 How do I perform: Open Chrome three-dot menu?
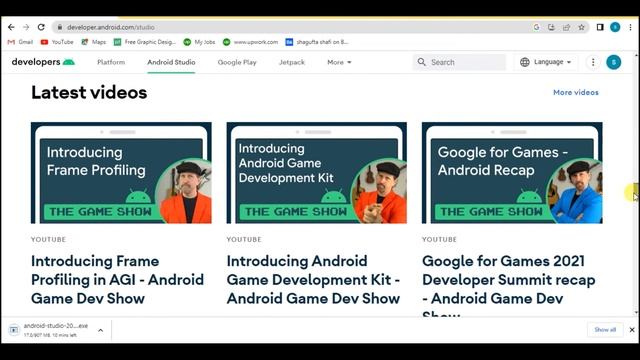630,27
